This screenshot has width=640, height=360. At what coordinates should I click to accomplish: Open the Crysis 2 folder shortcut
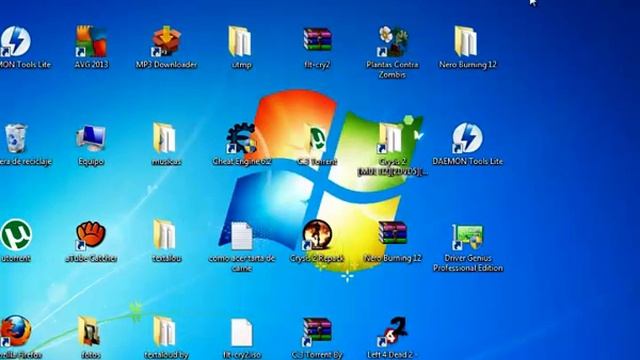click(x=391, y=138)
